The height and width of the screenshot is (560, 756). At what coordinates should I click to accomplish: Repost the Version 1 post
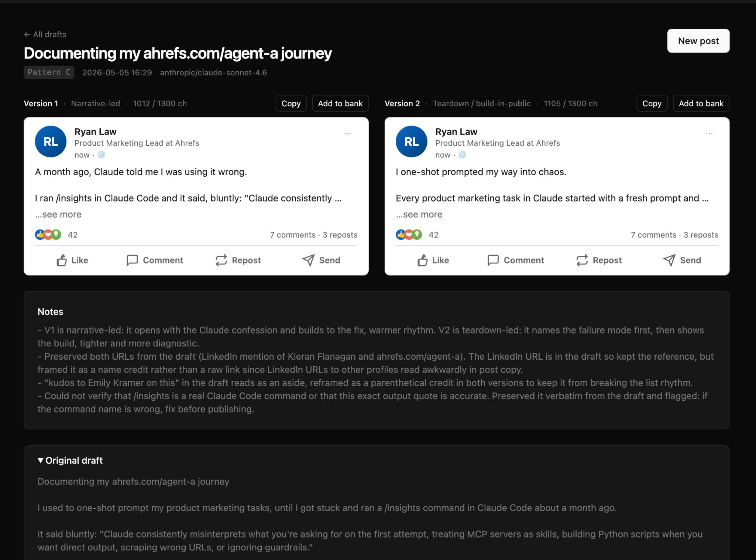point(238,260)
